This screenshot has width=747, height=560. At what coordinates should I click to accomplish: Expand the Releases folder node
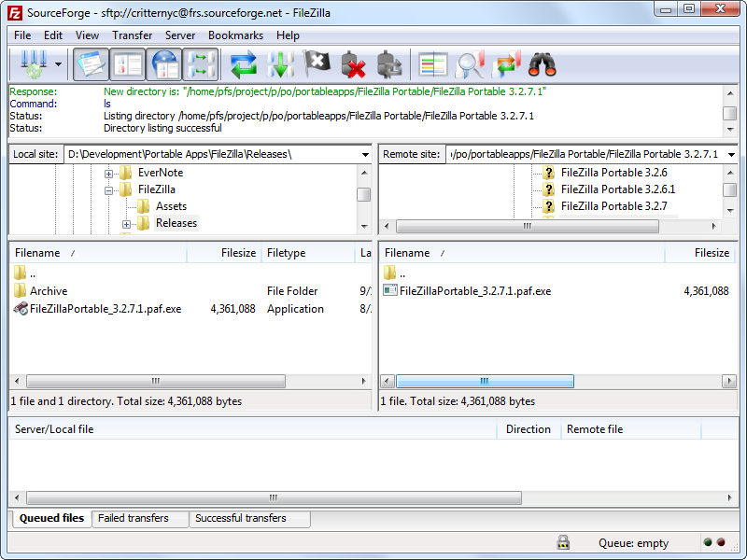pos(126,223)
